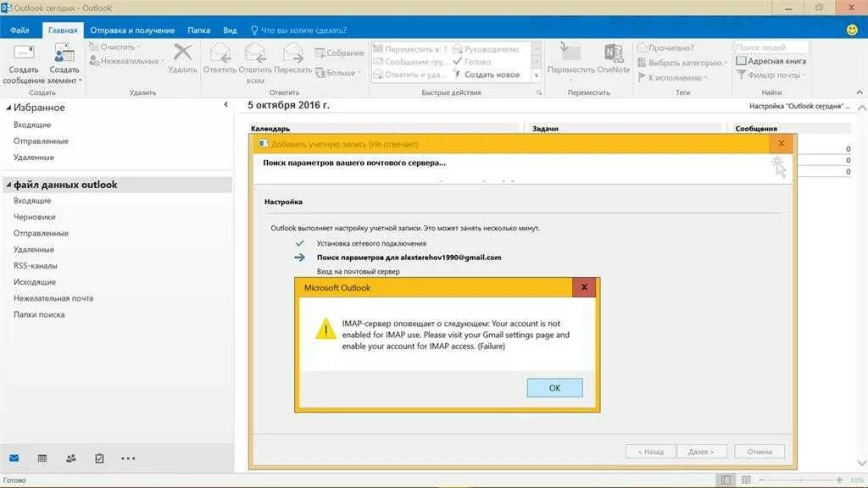Screen dimensions: 868x488
Task: Open the Больше dropdown in ribbon
Action: [x=337, y=73]
